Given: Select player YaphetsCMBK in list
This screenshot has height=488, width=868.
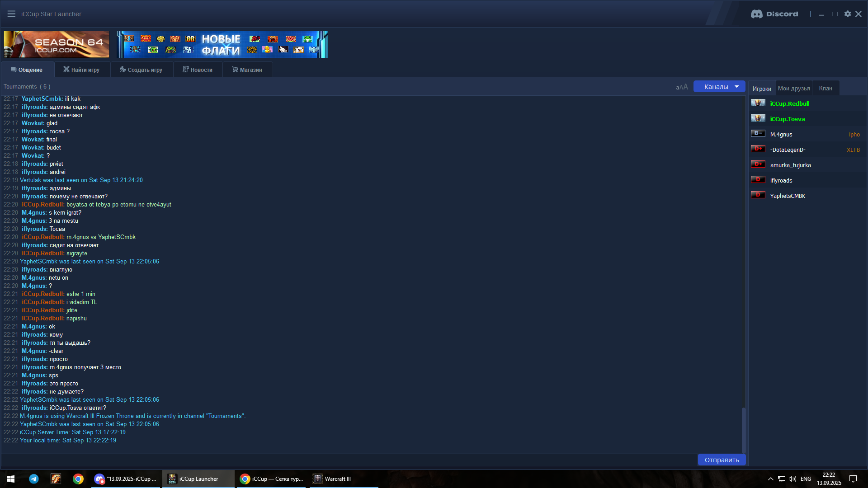Looking at the screenshot, I should tap(807, 196).
